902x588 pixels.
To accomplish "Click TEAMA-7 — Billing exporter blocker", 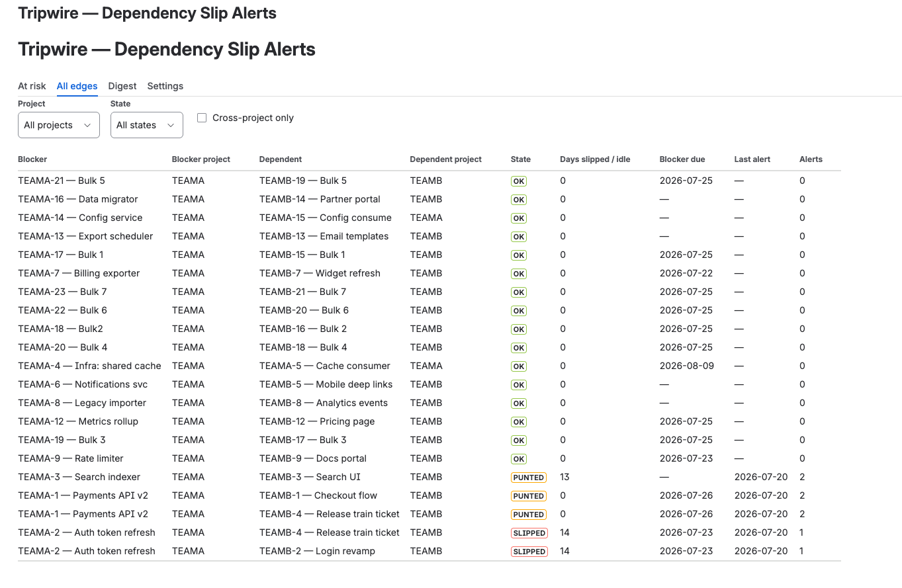I will tap(79, 273).
